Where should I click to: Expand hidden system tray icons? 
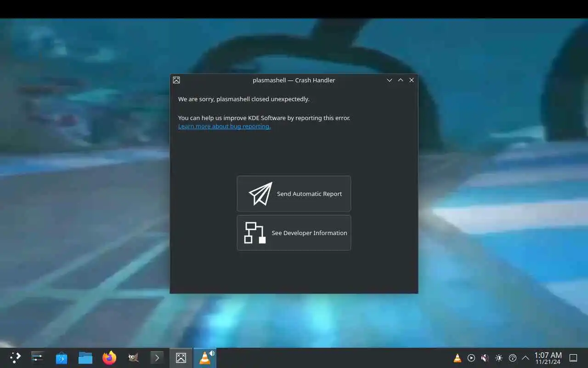(526, 358)
